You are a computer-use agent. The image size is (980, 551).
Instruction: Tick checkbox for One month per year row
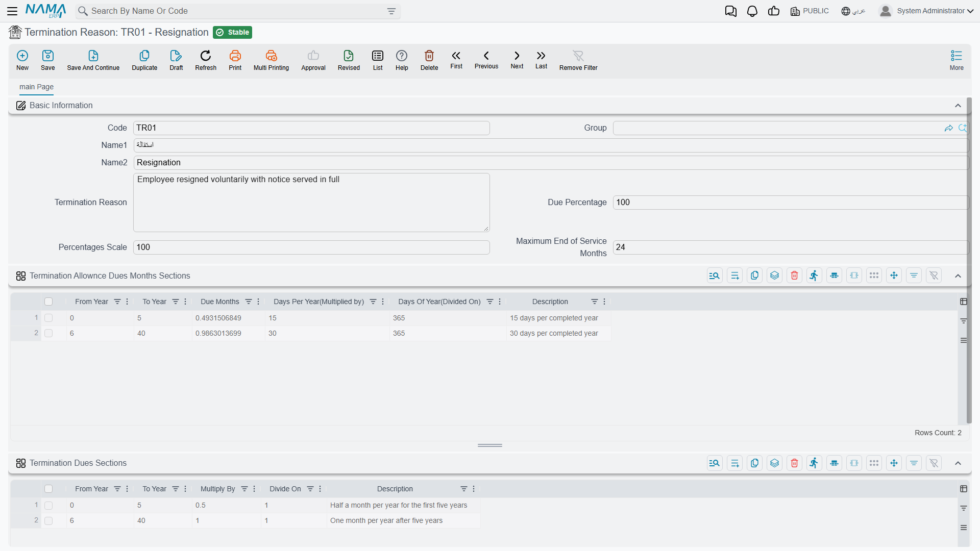point(48,520)
